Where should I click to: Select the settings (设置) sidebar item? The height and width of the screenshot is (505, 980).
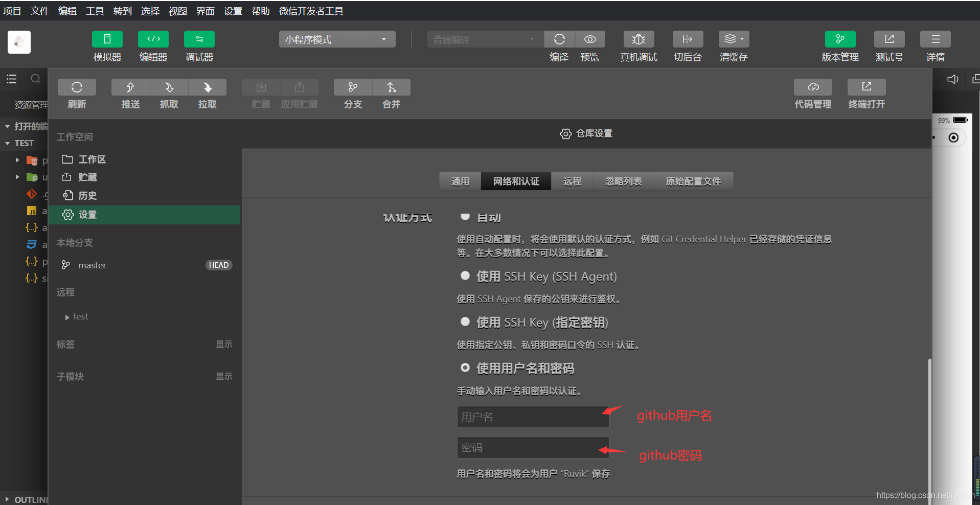coord(145,215)
